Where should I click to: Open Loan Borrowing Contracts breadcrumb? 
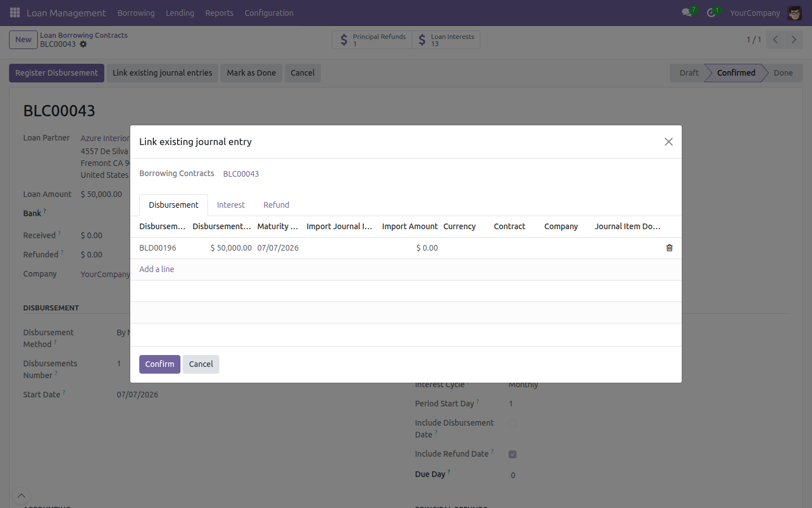pos(83,35)
